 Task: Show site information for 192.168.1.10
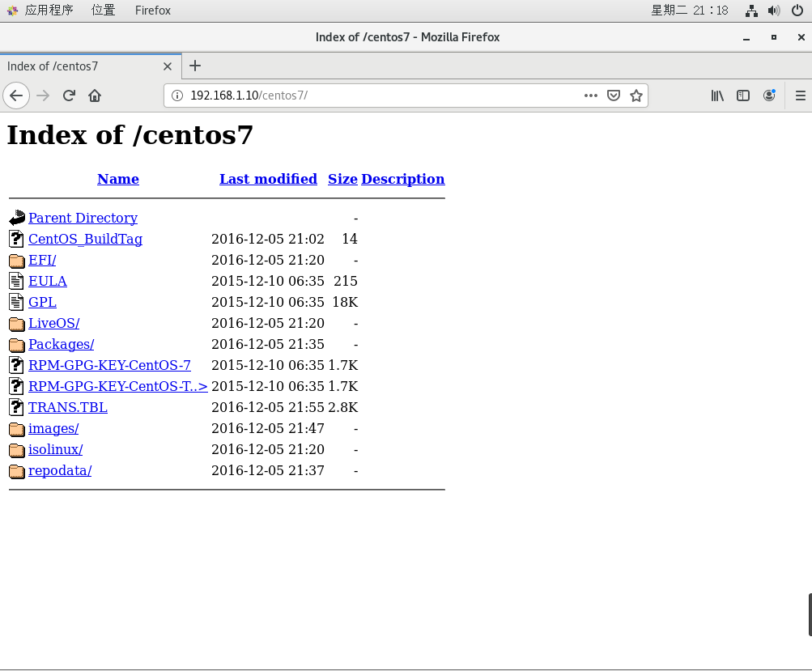[177, 96]
